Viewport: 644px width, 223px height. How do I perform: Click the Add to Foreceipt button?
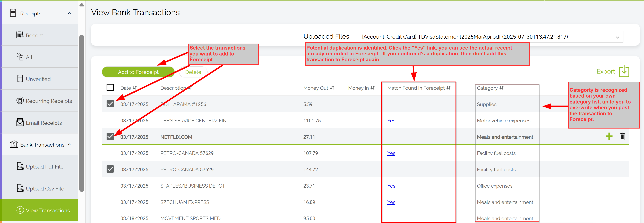tap(138, 72)
